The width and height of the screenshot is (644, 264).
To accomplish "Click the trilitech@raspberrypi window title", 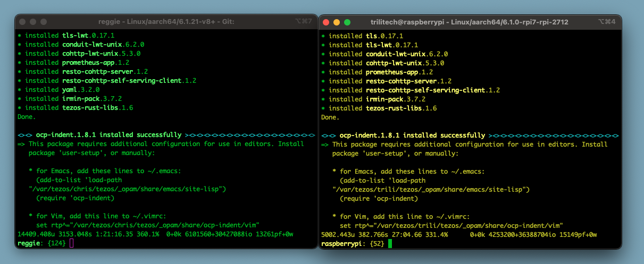I will (x=470, y=22).
